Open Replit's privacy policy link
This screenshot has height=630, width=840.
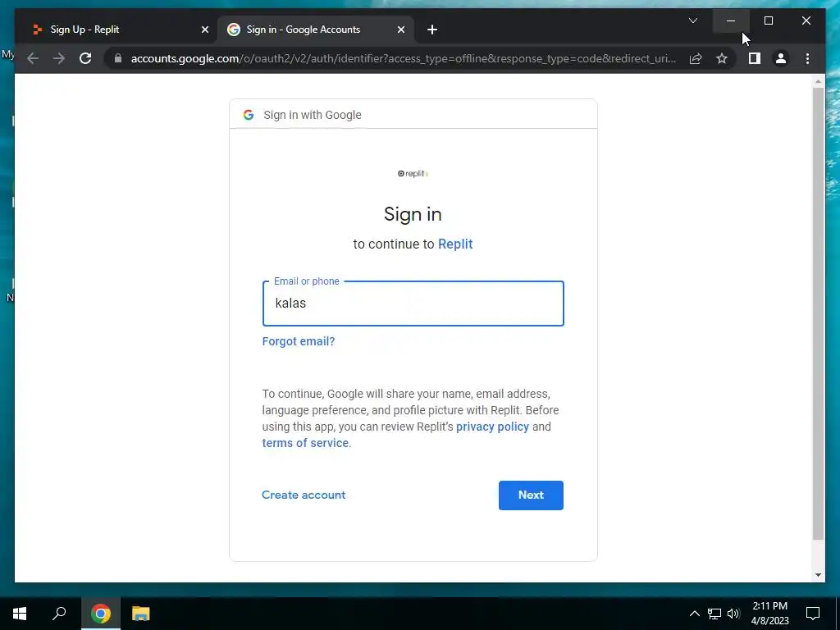[x=492, y=427]
